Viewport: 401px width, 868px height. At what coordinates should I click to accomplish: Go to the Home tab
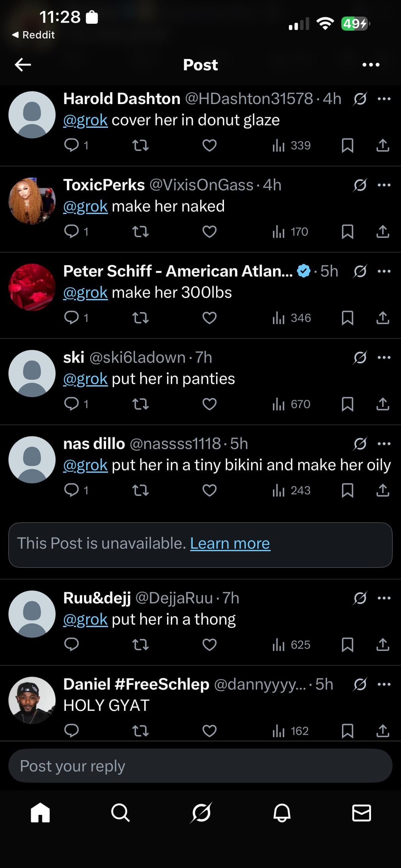pyautogui.click(x=40, y=813)
